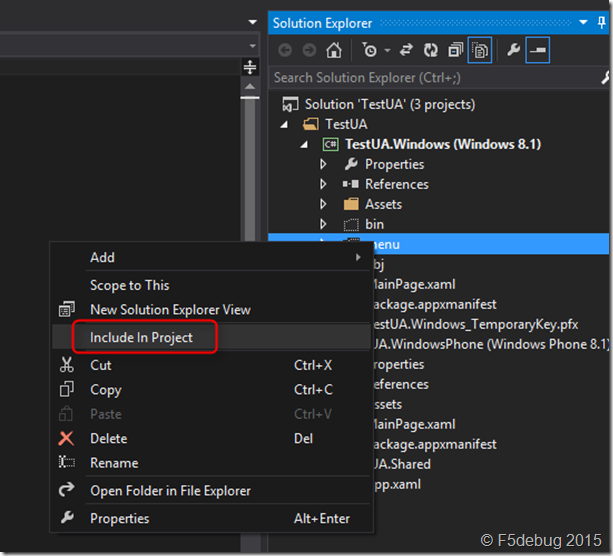Image resolution: width=613 pixels, height=556 pixels.
Task: Click the Home icon in Solution Explorer
Action: [x=334, y=50]
